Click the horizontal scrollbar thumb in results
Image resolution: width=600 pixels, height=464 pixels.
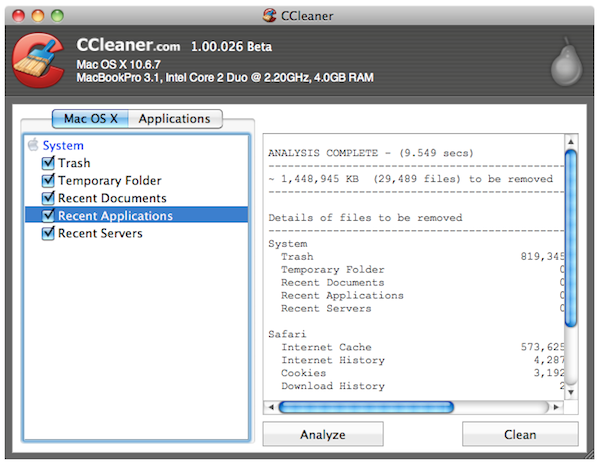[x=366, y=407]
